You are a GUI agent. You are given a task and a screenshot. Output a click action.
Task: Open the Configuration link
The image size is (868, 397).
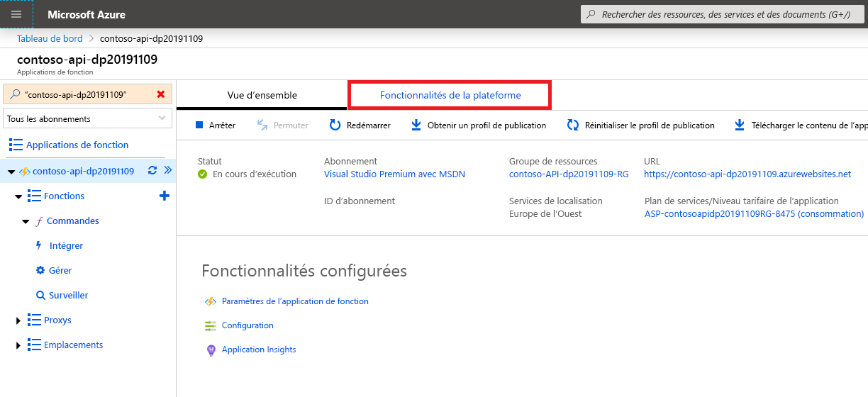point(247,325)
